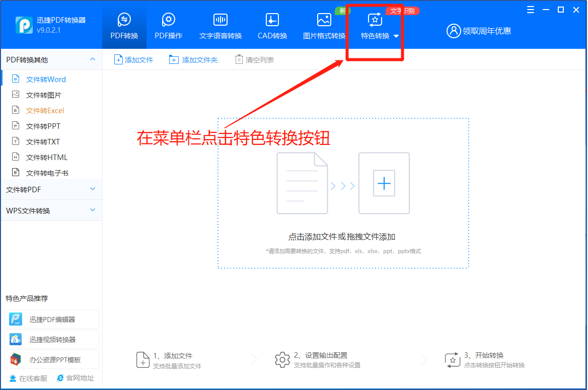Select 文件转Word in the sidebar
The height and width of the screenshot is (390, 588).
[x=46, y=80]
